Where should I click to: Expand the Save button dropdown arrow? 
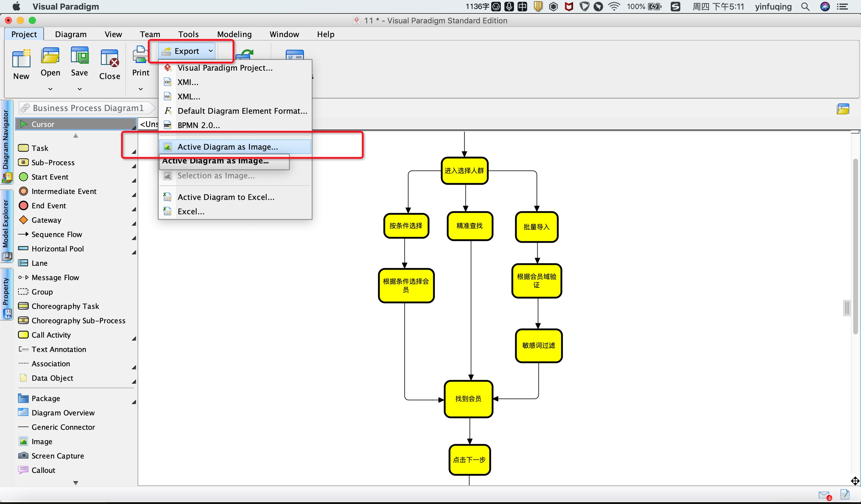[79, 89]
